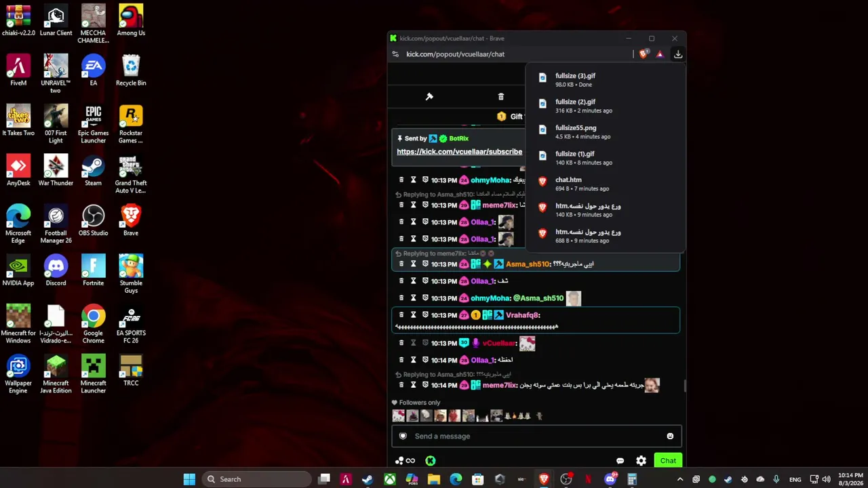Open File Explorer from the taskbar
This screenshot has width=868, height=488.
point(433,479)
